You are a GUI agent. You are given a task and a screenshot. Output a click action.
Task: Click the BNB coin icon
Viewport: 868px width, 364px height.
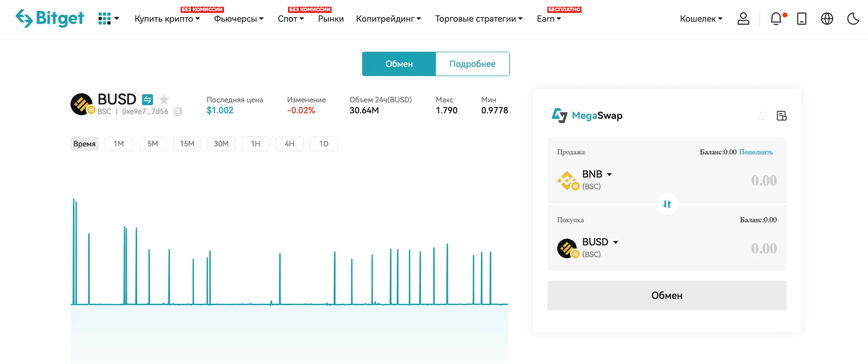click(x=568, y=181)
